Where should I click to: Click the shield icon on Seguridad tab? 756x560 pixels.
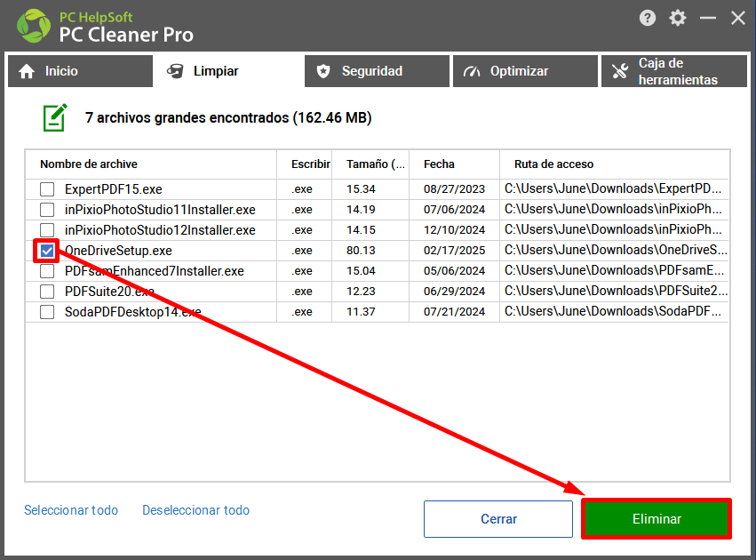[323, 71]
